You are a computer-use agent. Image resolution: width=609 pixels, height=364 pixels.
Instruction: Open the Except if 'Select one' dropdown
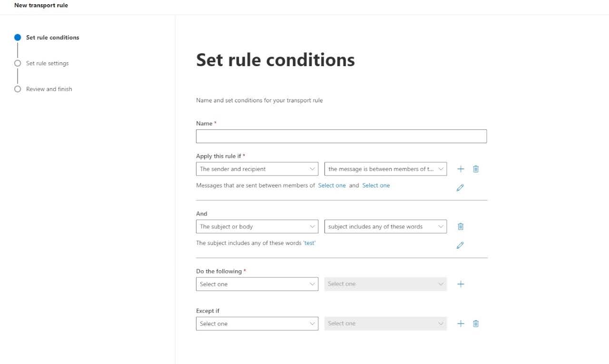pos(257,324)
